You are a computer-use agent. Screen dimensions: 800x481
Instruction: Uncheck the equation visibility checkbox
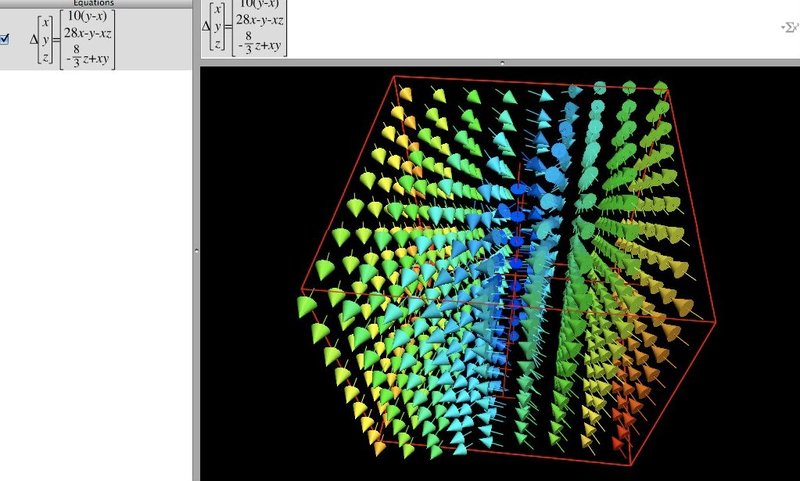click(5, 40)
